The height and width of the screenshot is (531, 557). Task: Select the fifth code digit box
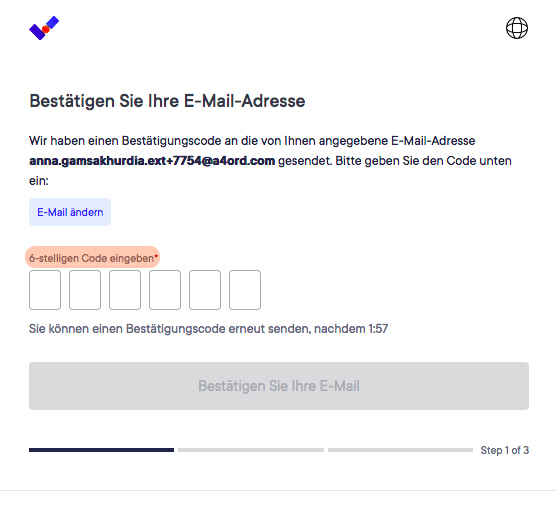(x=205, y=290)
